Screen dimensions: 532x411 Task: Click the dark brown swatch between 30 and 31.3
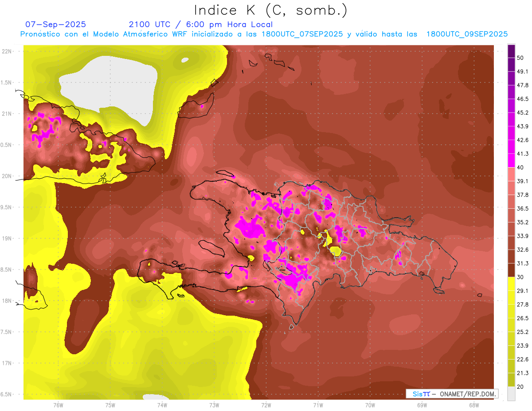(x=511, y=270)
